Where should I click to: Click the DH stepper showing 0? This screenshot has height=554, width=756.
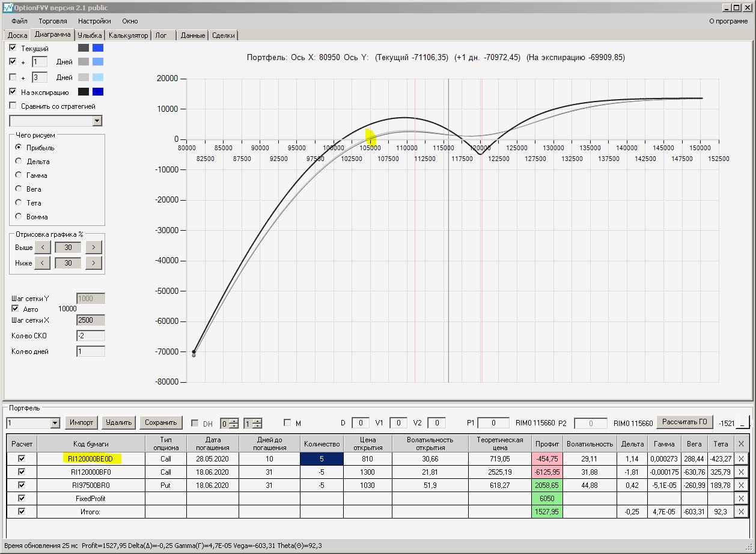[x=230, y=423]
